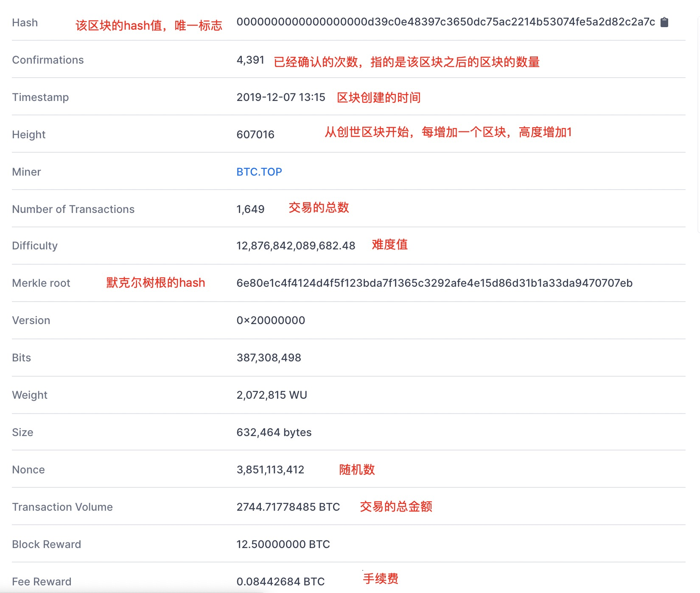Select the block Height 607016
This screenshot has height=593, width=700.
click(255, 134)
